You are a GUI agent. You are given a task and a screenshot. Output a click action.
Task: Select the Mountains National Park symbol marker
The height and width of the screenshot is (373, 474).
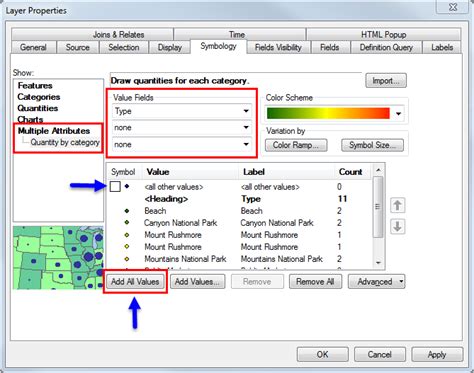point(127,259)
